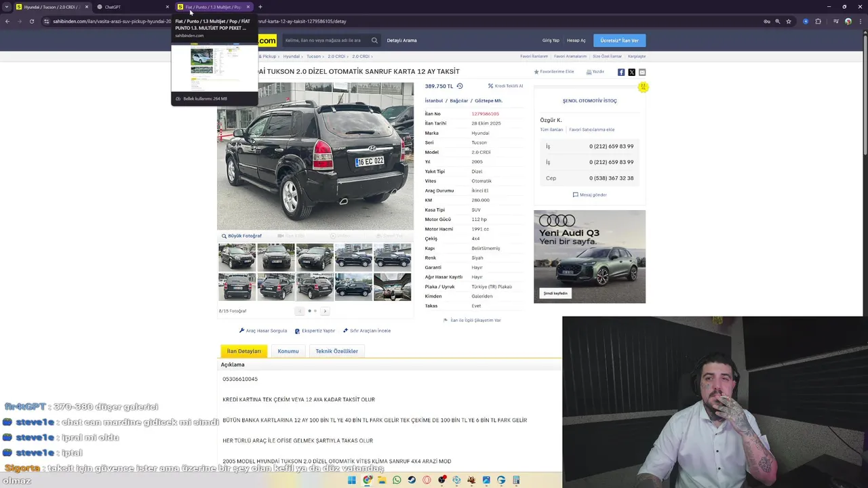This screenshot has width=868, height=488.
Task: Open the Tüm İlanları seller link
Action: (551, 129)
